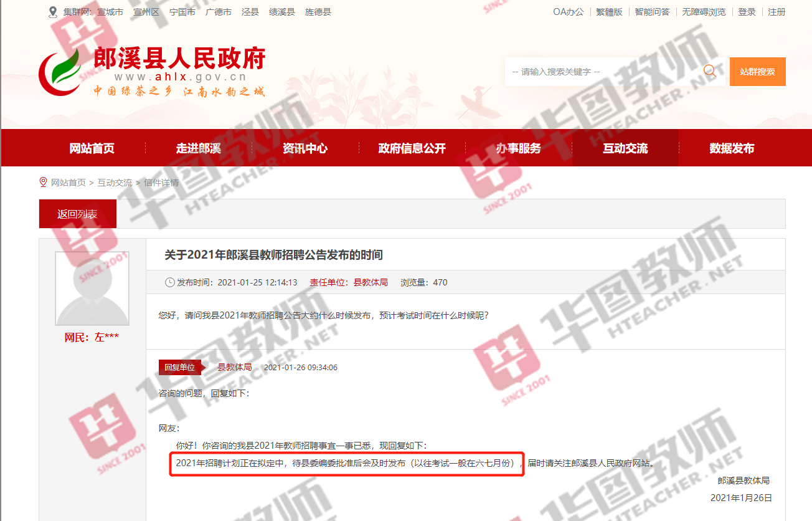This screenshot has height=521, width=812.
Task: Open the OA办公 link
Action: coord(569,12)
